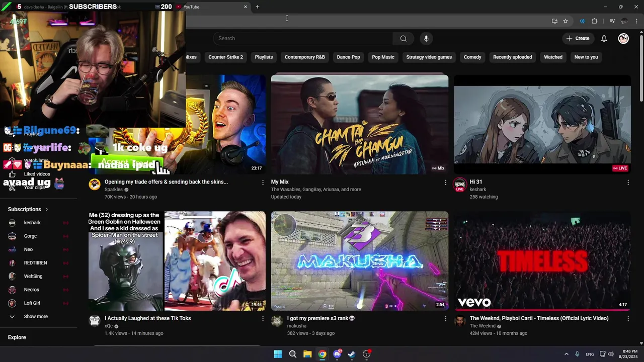The height and width of the screenshot is (362, 644).
Task: Open Chrome three-dot menu
Action: click(x=636, y=21)
